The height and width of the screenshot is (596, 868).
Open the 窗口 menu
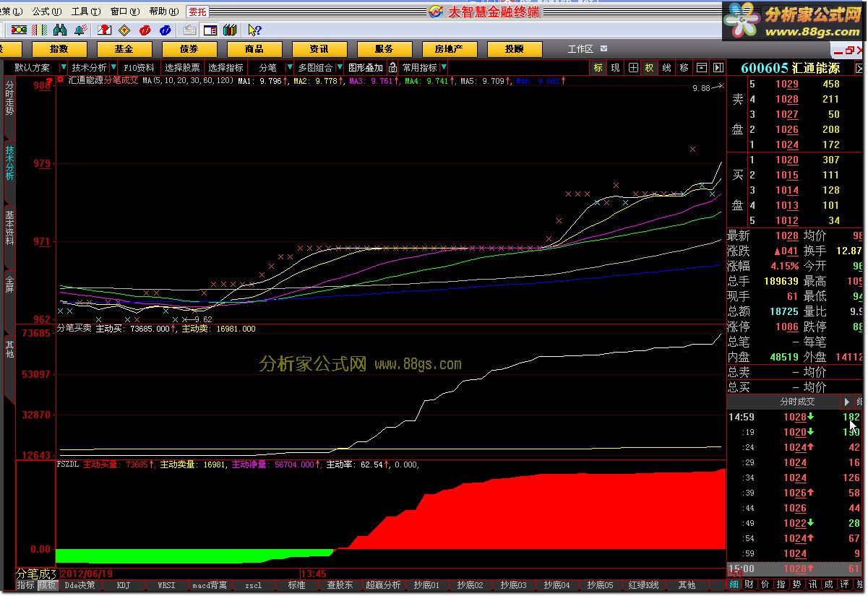coord(124,12)
